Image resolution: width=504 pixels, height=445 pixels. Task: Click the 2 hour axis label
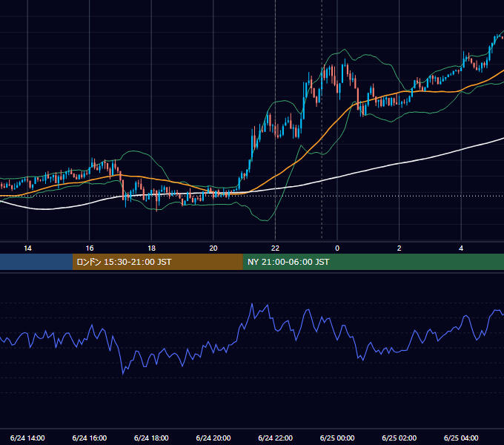399,248
